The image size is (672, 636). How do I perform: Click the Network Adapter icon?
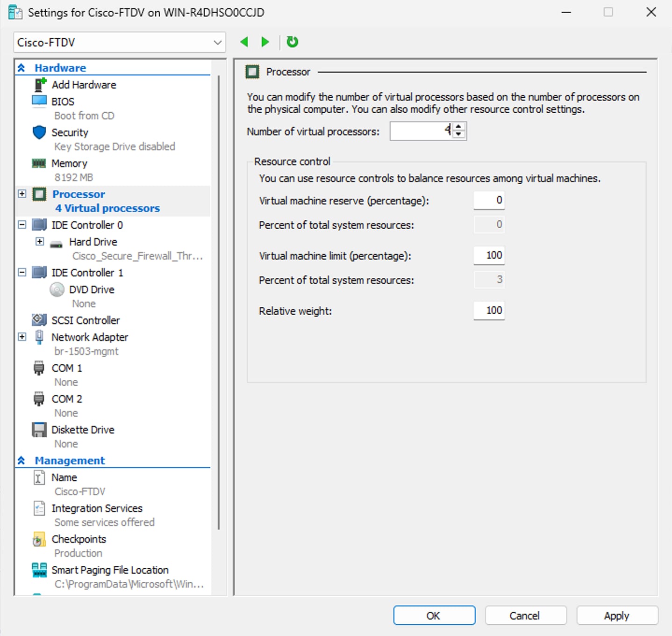click(39, 337)
